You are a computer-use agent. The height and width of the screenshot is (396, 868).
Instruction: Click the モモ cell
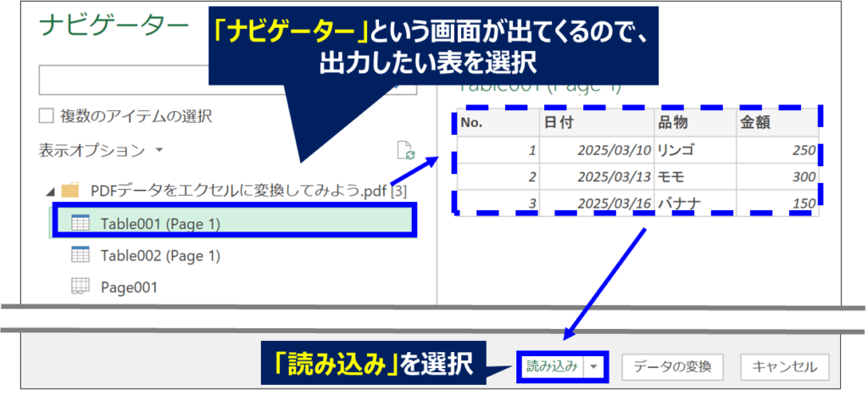(695, 176)
